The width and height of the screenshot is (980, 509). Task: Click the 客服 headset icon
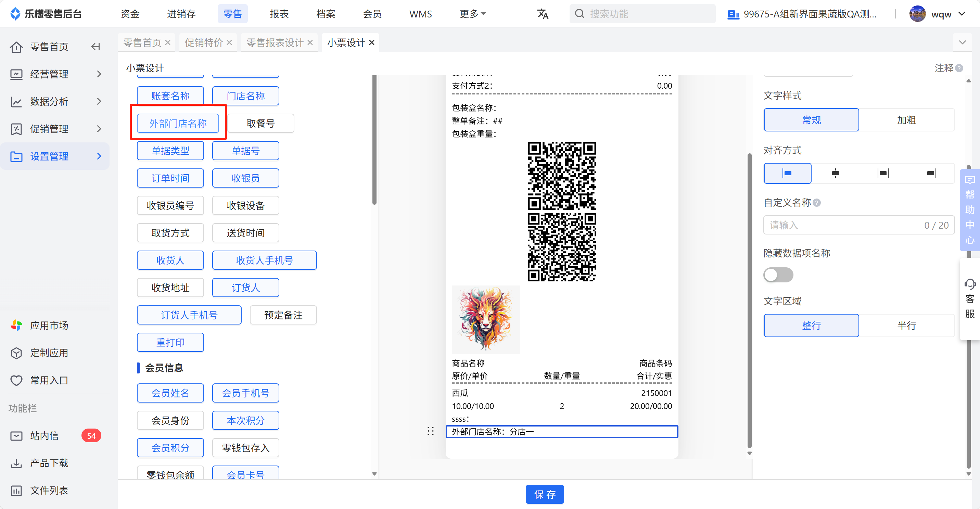pos(970,284)
